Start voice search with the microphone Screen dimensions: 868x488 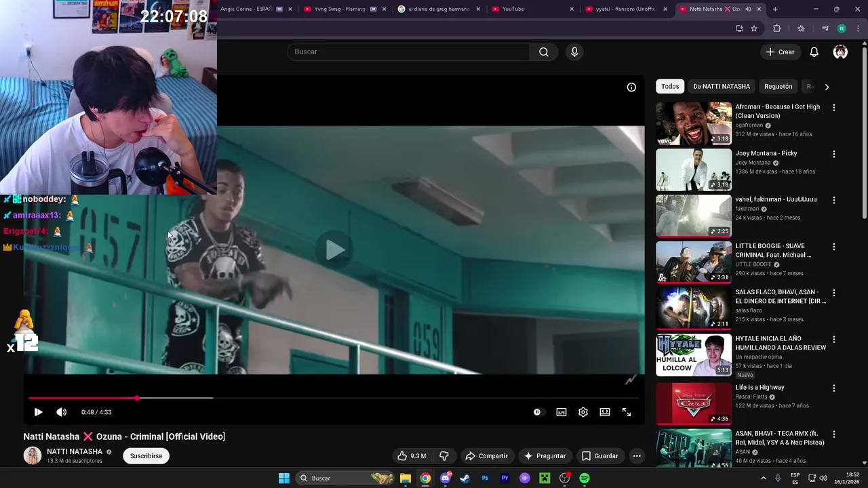(574, 52)
